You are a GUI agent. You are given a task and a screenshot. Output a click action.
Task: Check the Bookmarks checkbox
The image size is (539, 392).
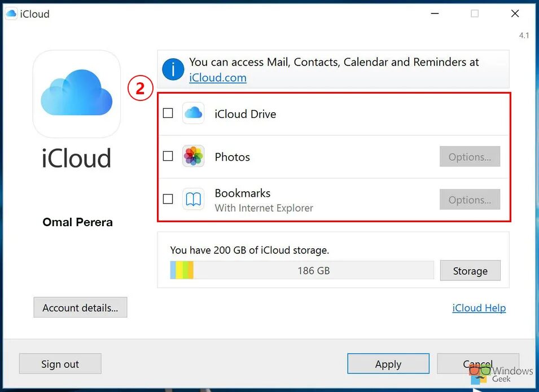(168, 199)
